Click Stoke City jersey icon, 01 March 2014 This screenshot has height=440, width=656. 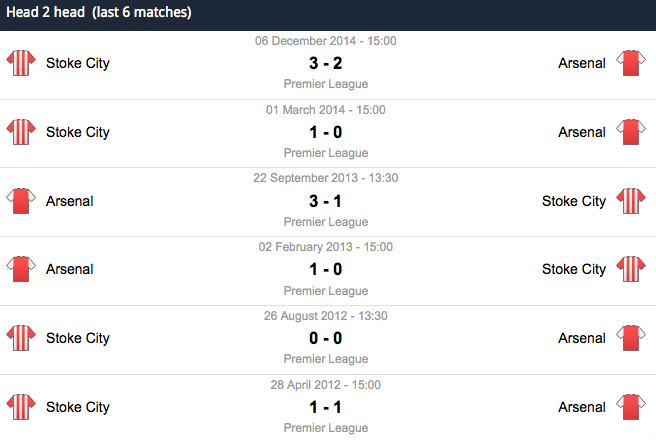pos(21,132)
